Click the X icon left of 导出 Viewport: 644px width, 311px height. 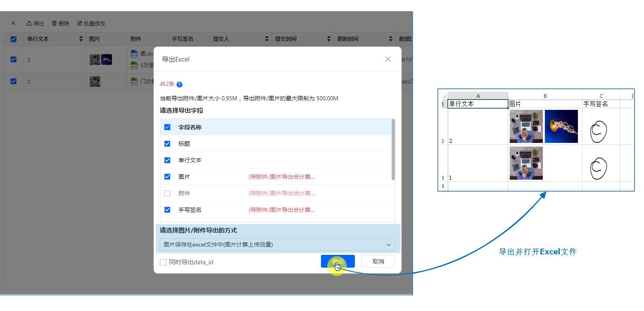13,24
